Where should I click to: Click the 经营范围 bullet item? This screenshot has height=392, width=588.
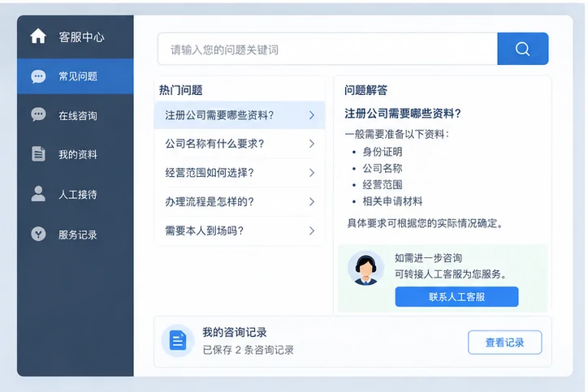(x=383, y=185)
